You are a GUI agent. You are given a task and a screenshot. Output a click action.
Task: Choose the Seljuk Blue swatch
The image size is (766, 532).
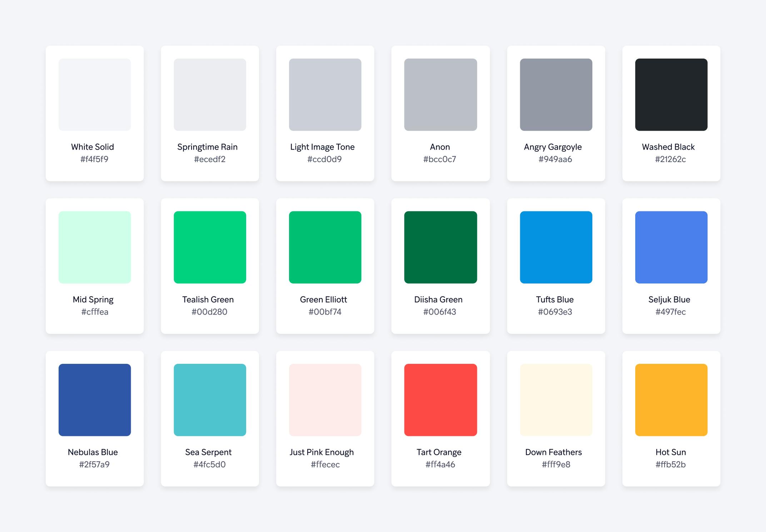671,247
